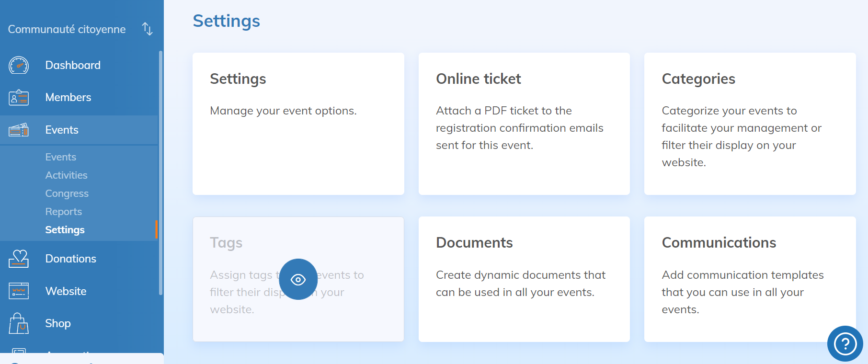868x364 pixels.
Task: Open the Communauté citoyenne organization selector
Action: click(x=67, y=29)
